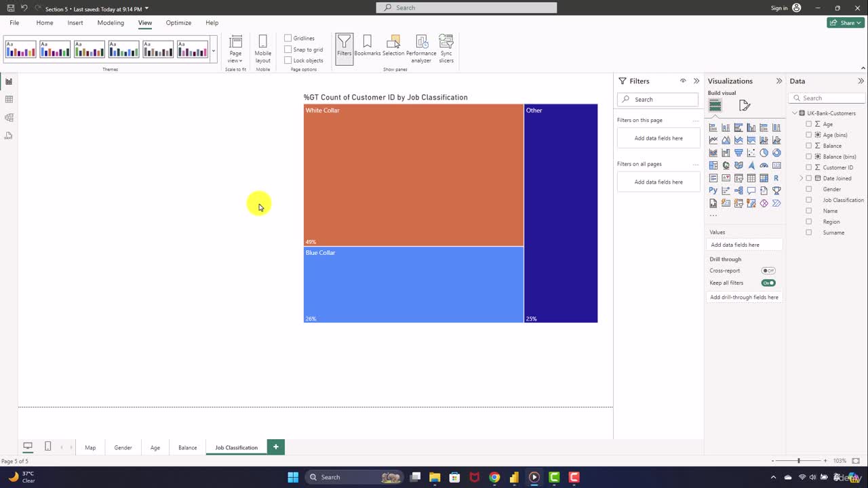Open the Page view dropdown
Image resolution: width=868 pixels, height=488 pixels.
(235, 49)
